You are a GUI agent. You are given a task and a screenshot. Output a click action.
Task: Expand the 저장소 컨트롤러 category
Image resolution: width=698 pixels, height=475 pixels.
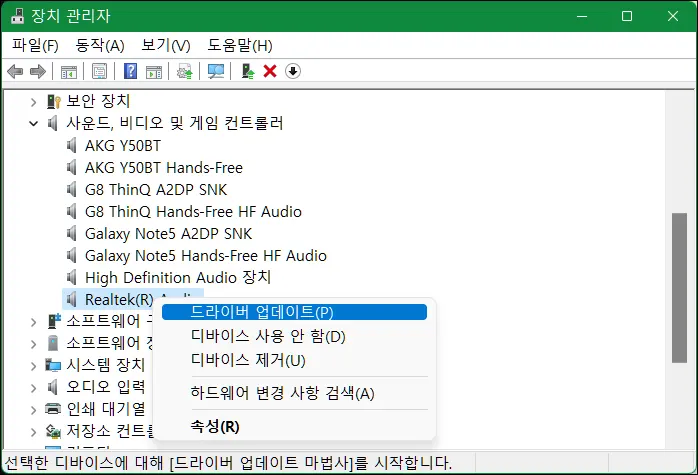(33, 431)
